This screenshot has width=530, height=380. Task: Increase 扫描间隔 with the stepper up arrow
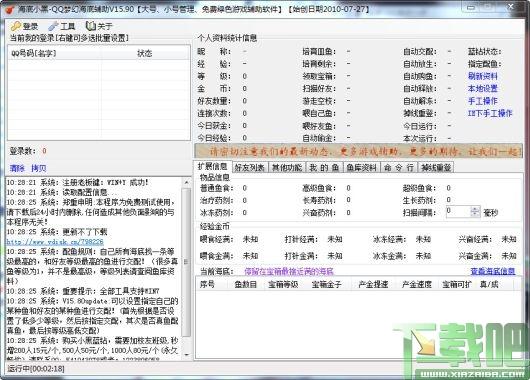point(475,209)
